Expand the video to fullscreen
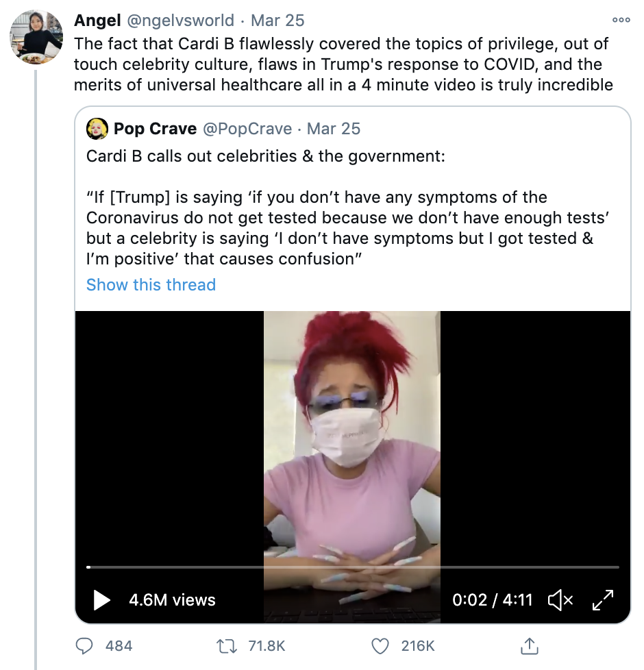 pyautogui.click(x=603, y=600)
